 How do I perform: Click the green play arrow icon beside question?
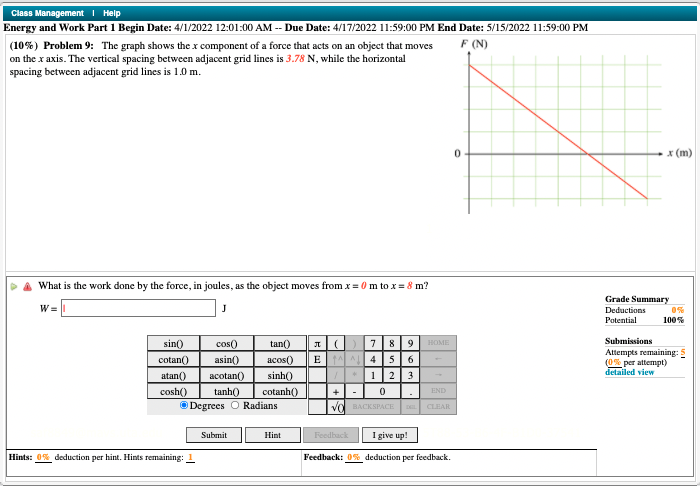(x=14, y=287)
